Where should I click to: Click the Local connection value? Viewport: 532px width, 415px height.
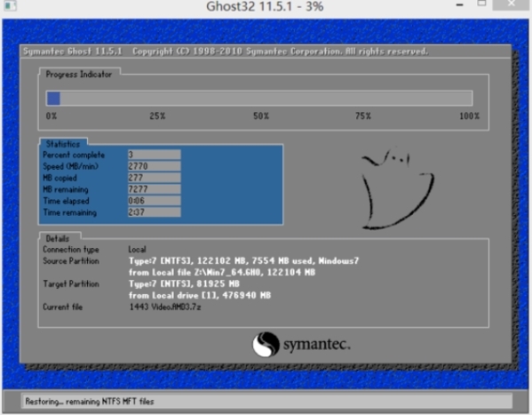click(x=137, y=250)
